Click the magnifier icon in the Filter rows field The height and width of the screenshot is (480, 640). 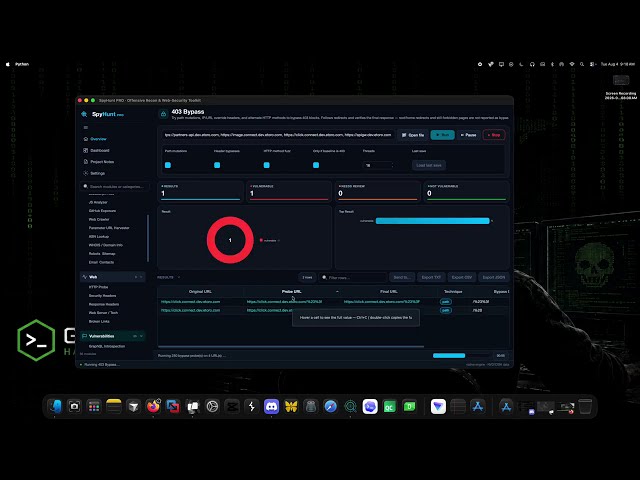click(x=324, y=278)
